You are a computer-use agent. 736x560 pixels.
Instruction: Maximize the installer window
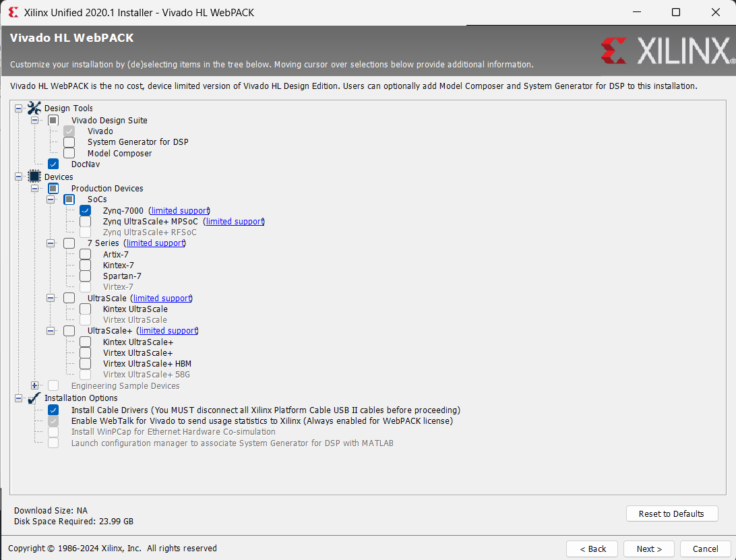click(676, 12)
